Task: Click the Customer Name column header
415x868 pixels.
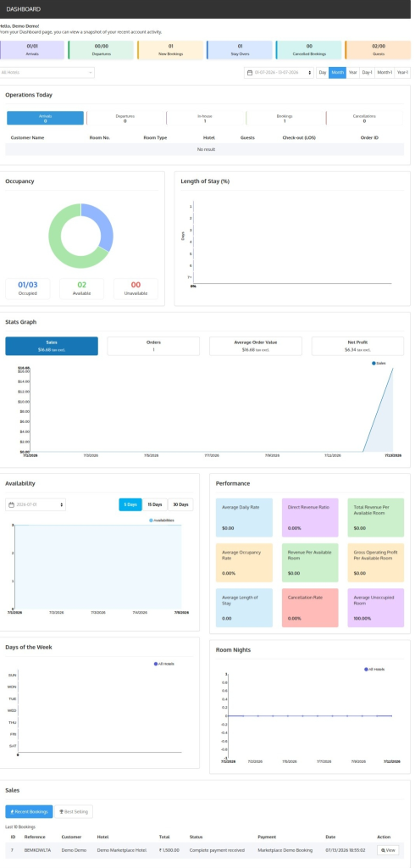Action: (x=28, y=137)
